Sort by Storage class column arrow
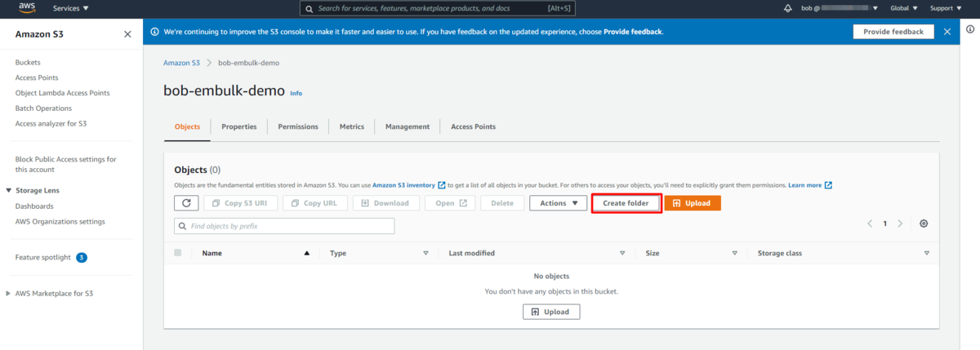This screenshot has width=980, height=350. pyautogui.click(x=927, y=254)
